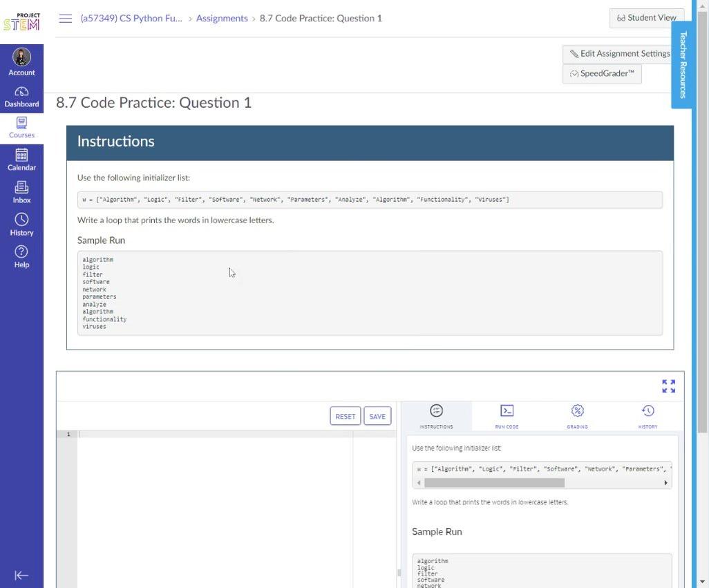Click the horizontal scrollbar under initializer list
The image size is (709, 588).
(494, 483)
